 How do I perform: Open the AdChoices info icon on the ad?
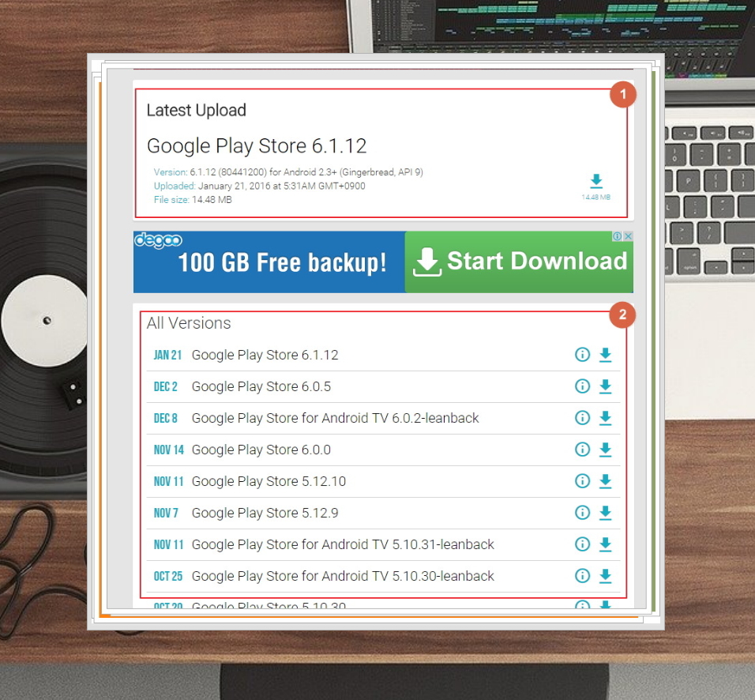[618, 236]
